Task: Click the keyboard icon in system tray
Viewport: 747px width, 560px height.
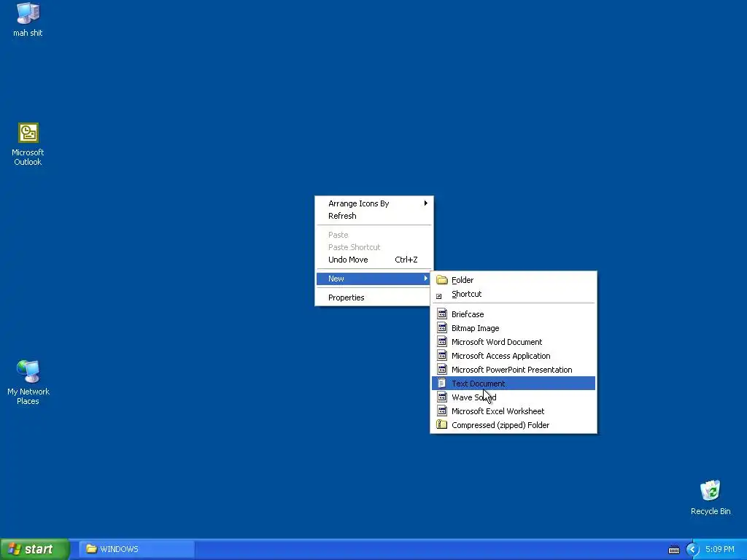Action: click(673, 550)
